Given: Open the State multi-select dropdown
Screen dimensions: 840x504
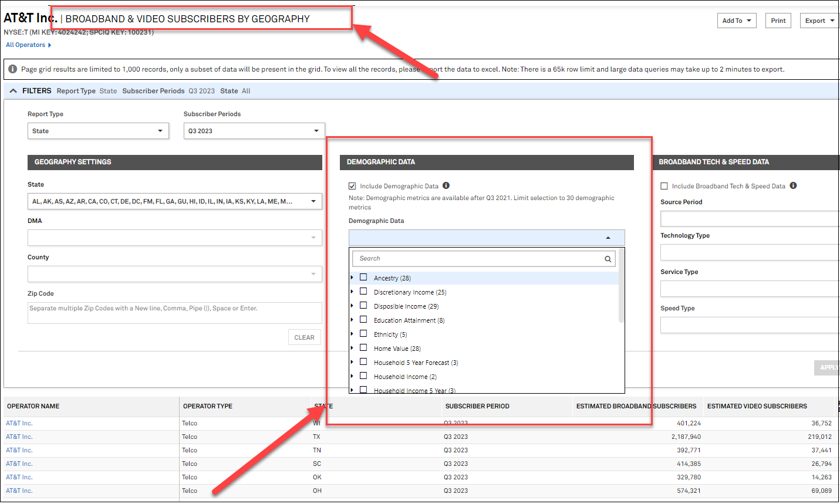Looking at the screenshot, I should (174, 201).
